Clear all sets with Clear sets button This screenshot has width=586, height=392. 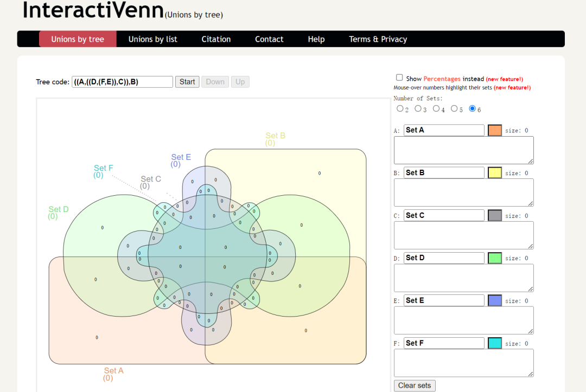415,385
